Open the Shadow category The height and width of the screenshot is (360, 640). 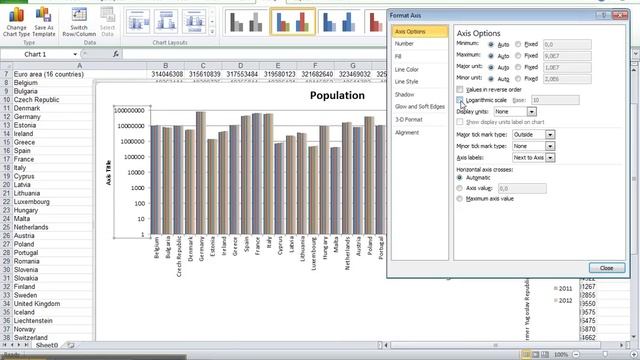(x=404, y=94)
